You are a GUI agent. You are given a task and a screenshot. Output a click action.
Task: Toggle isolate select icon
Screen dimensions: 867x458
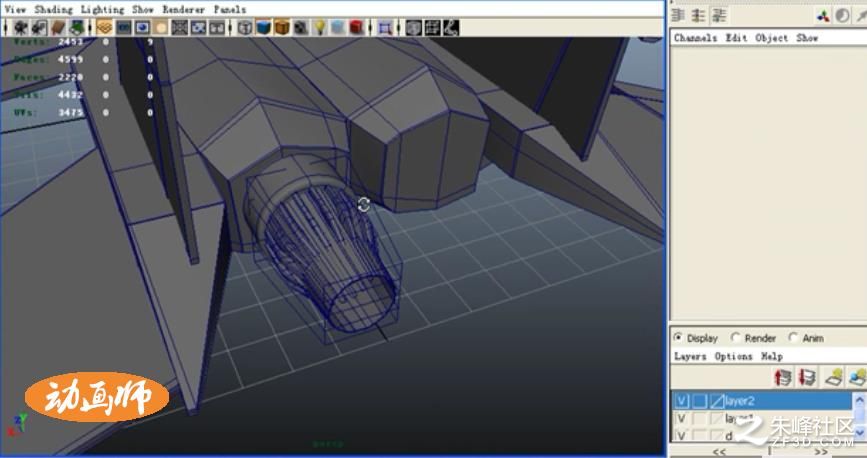(385, 27)
